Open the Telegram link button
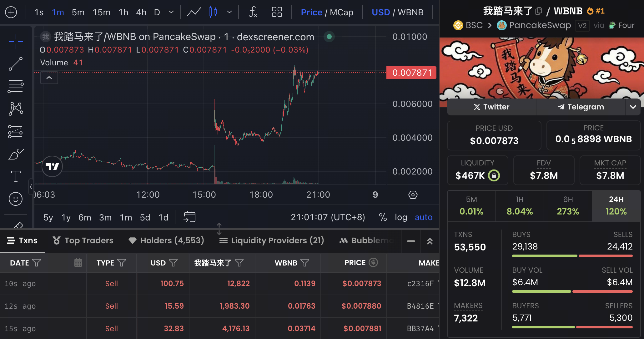Screen dimensions: 644x339 pos(581,107)
